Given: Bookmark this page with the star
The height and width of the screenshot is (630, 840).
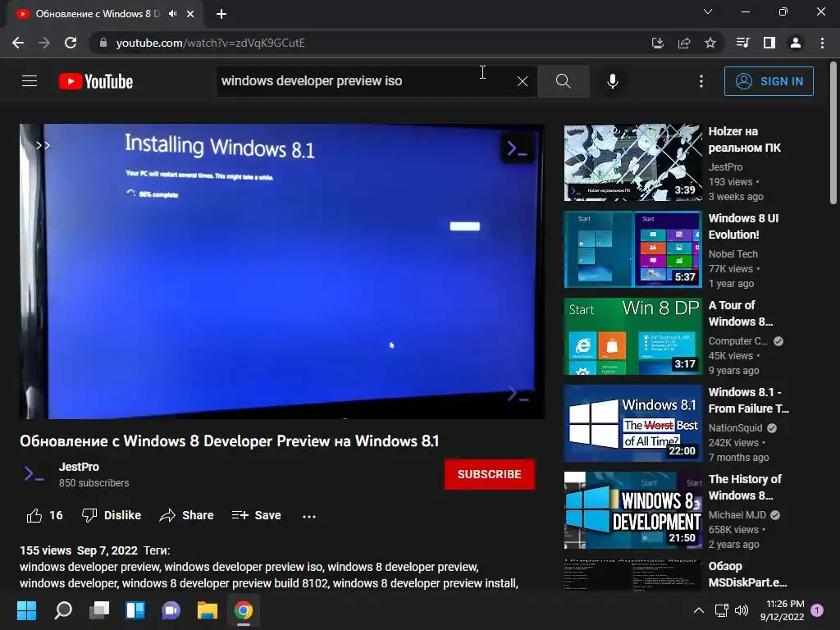Looking at the screenshot, I should click(710, 43).
